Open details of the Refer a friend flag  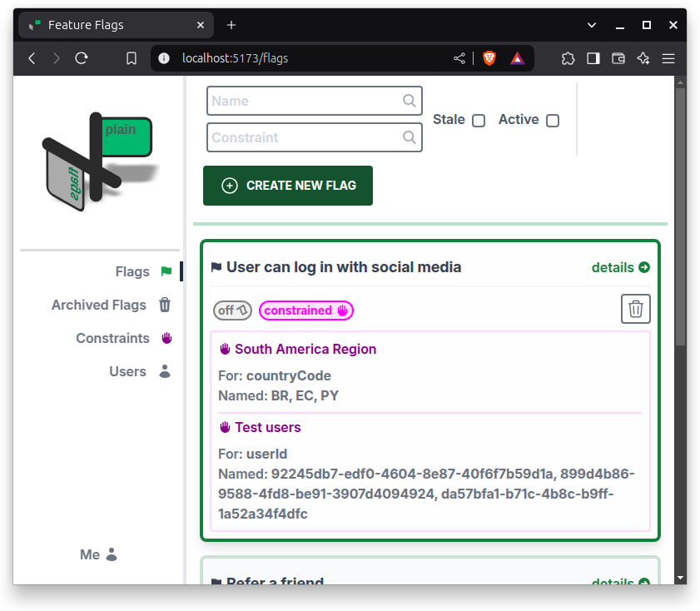point(621,580)
